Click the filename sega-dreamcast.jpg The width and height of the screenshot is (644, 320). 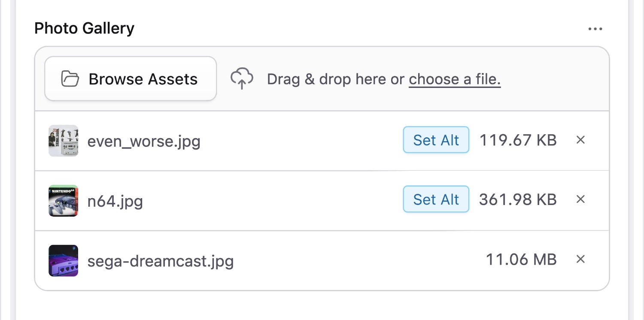(161, 261)
